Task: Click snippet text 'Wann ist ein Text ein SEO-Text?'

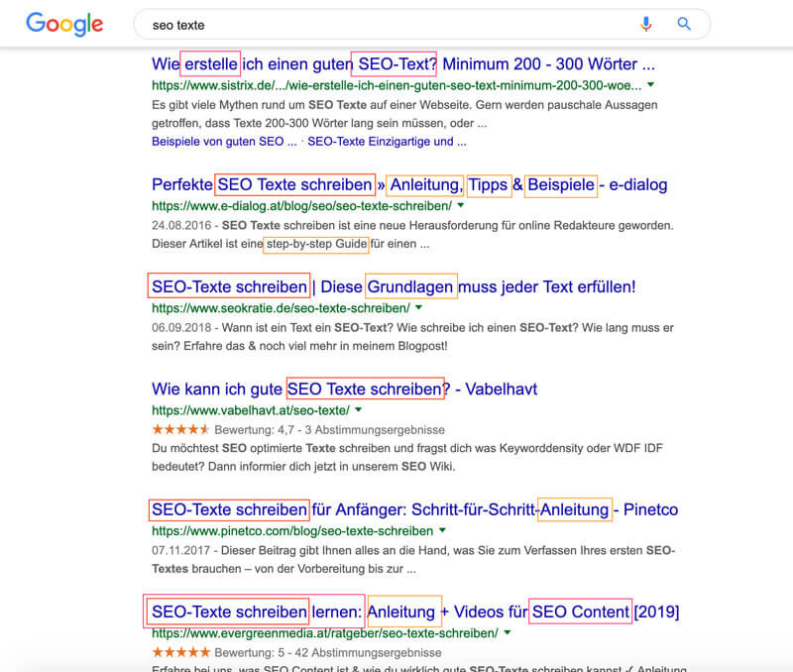Action: click(x=307, y=328)
